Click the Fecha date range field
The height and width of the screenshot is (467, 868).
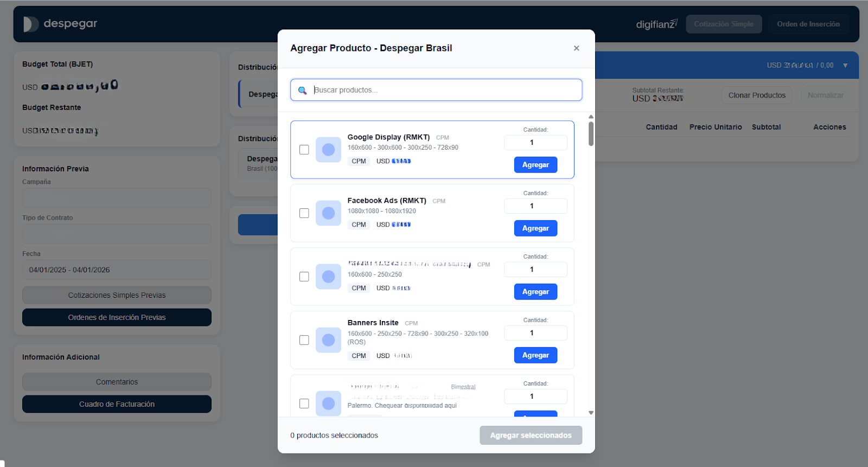tap(117, 270)
